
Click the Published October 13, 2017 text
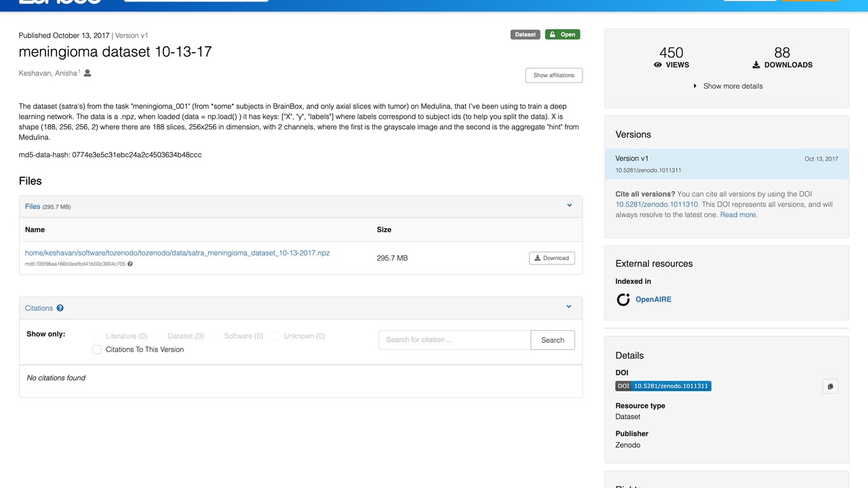coord(64,35)
